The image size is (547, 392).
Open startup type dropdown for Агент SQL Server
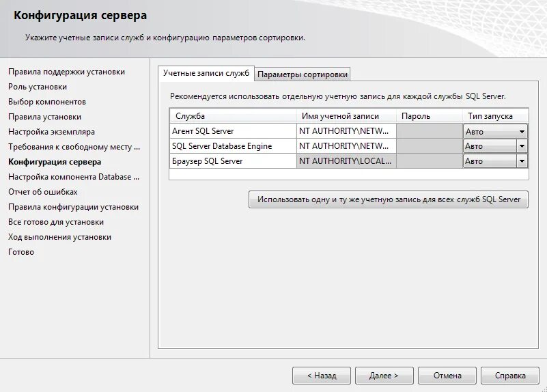(495, 132)
